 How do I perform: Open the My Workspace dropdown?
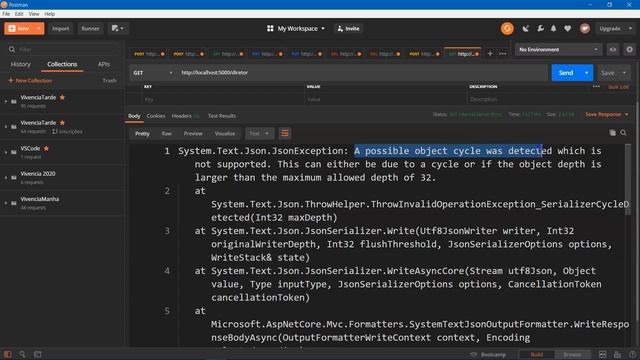[x=301, y=29]
